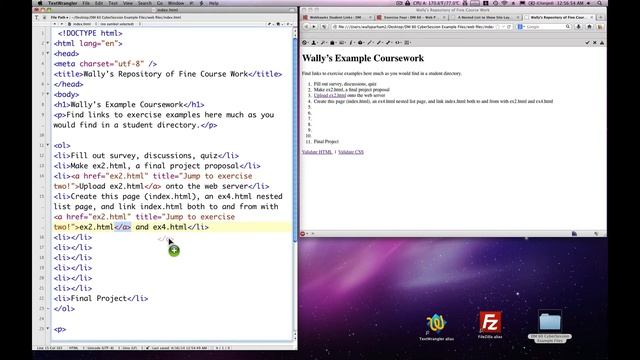Click the DM 60 CyberSession Example Files folder
Image resolution: width=640 pixels, height=360 pixels.
coord(550,326)
